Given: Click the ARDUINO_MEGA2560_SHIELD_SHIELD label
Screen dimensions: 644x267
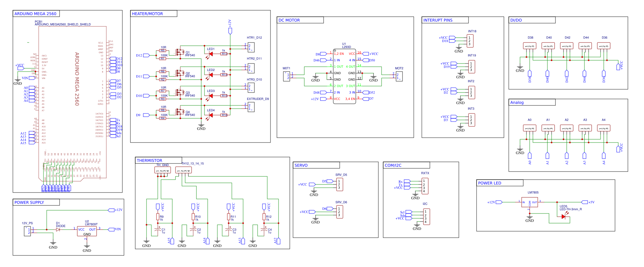Looking at the screenshot, I should click(63, 24).
